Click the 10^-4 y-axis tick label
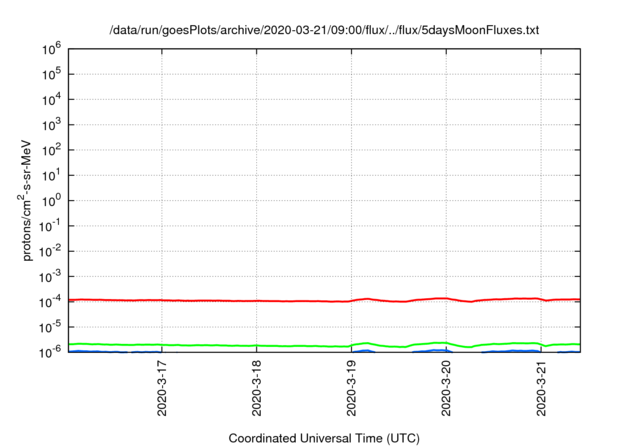640x448 pixels. click(x=49, y=302)
